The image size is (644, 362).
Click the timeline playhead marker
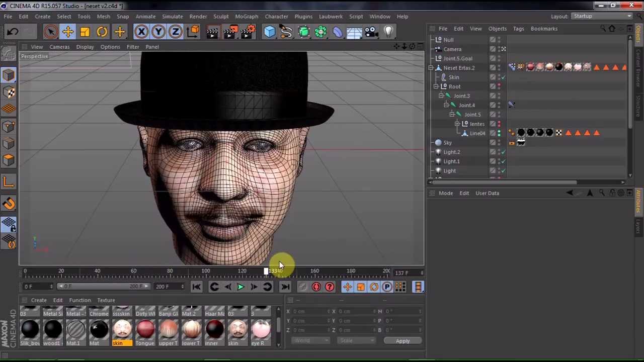pyautogui.click(x=266, y=271)
